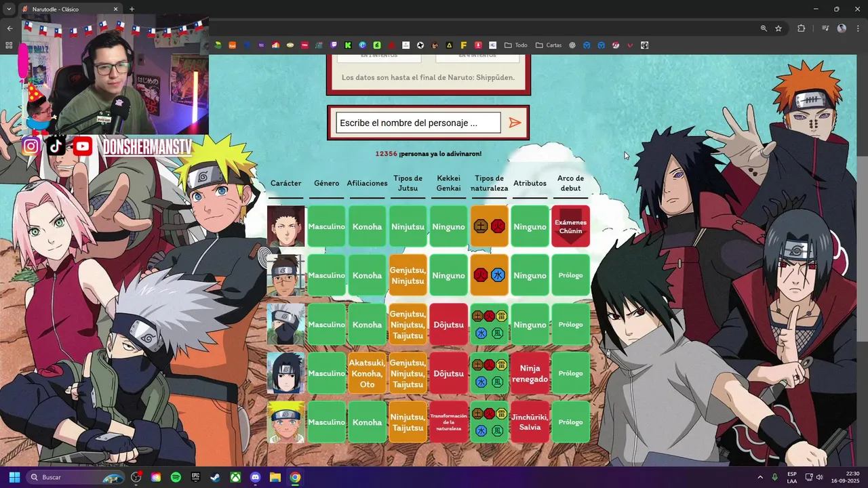Open Adobe Creative Cloud from the taskbar

[156, 477]
